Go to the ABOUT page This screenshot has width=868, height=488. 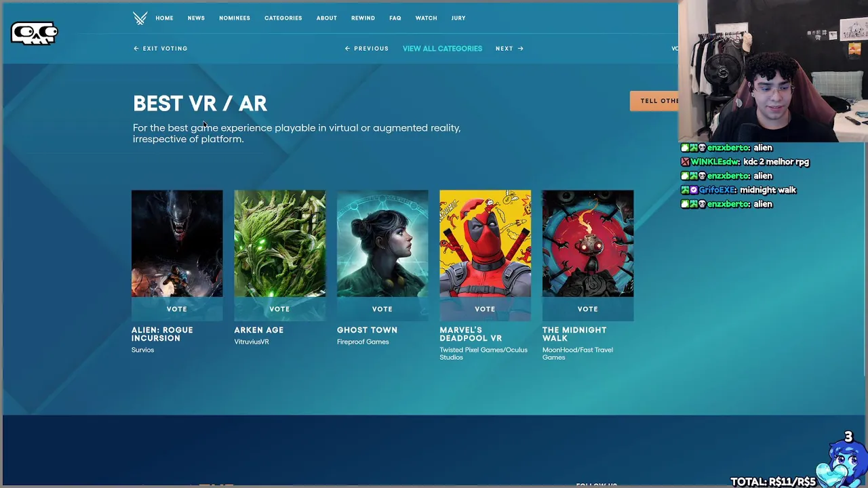(326, 18)
